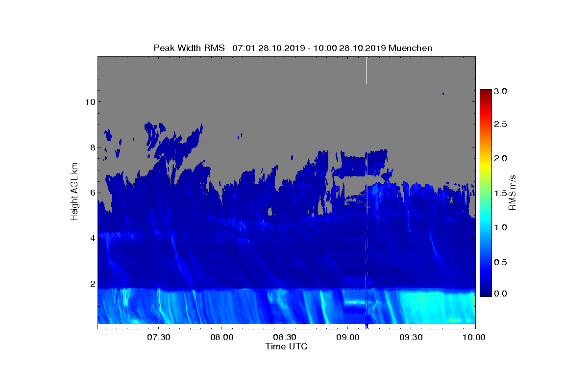Click the height tick label 6
The image size is (588, 392).
[92, 193]
